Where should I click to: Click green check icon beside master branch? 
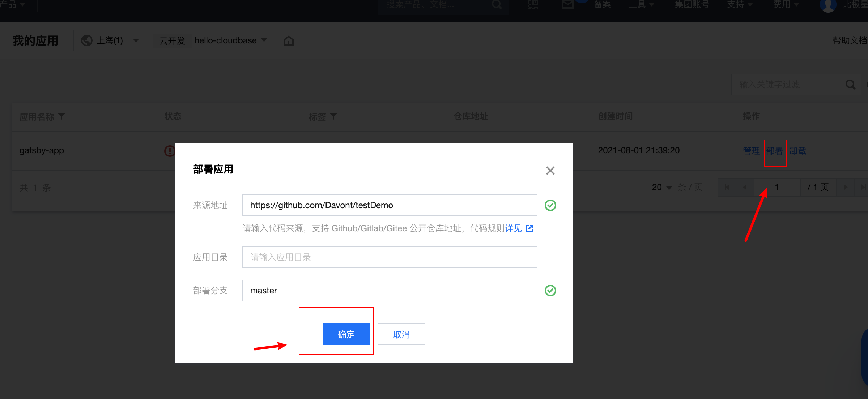(550, 291)
